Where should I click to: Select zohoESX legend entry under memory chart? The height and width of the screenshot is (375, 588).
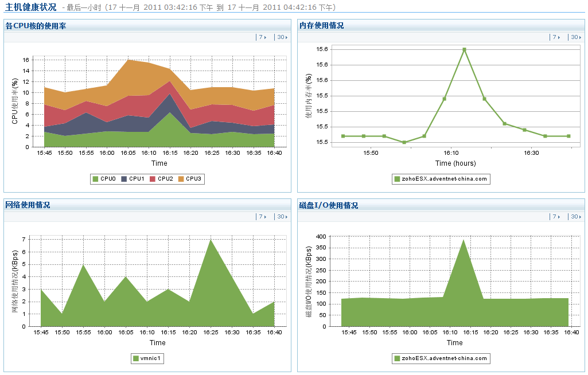pyautogui.click(x=441, y=179)
